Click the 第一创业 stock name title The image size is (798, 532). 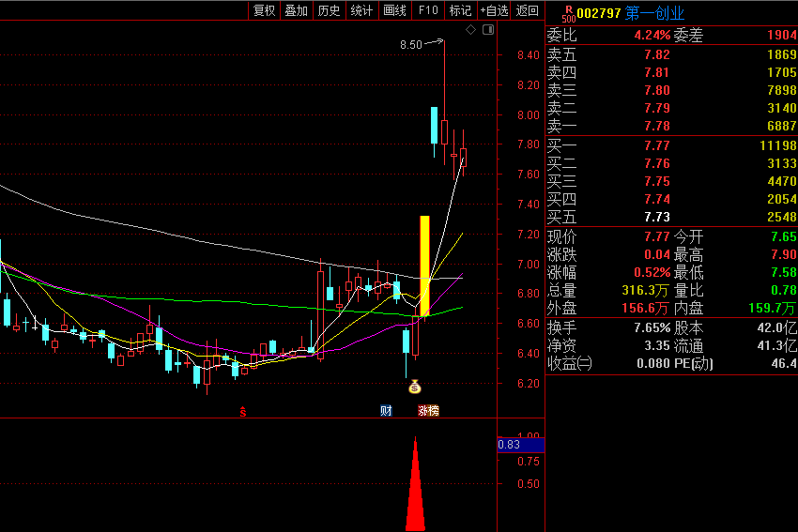click(654, 12)
